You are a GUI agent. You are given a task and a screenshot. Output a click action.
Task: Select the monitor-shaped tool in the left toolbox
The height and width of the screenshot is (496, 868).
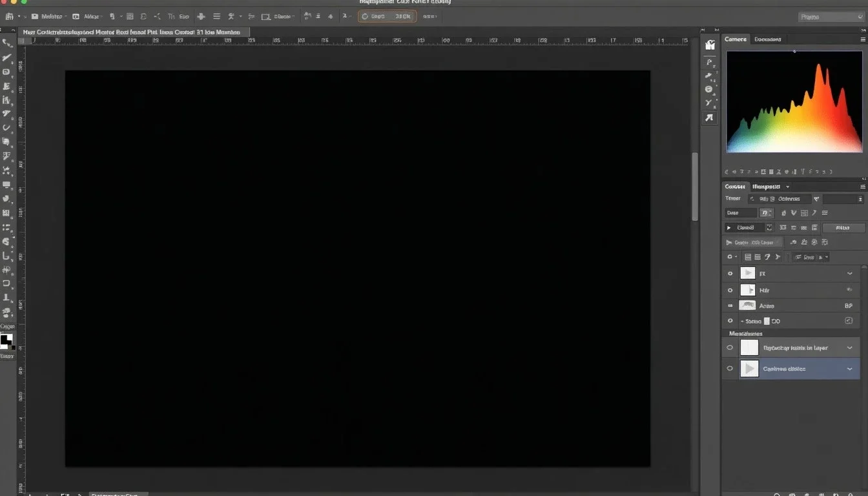(x=7, y=185)
